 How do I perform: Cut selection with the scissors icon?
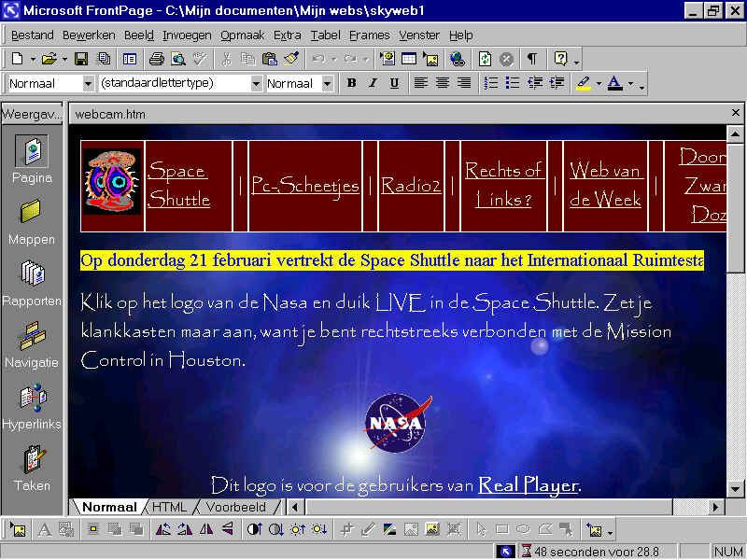pos(227,59)
